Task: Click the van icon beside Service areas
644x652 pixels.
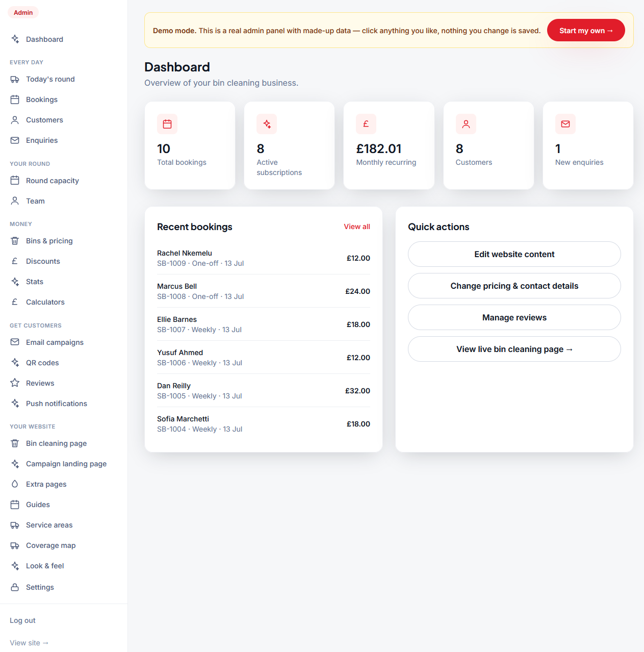Action: tap(15, 525)
